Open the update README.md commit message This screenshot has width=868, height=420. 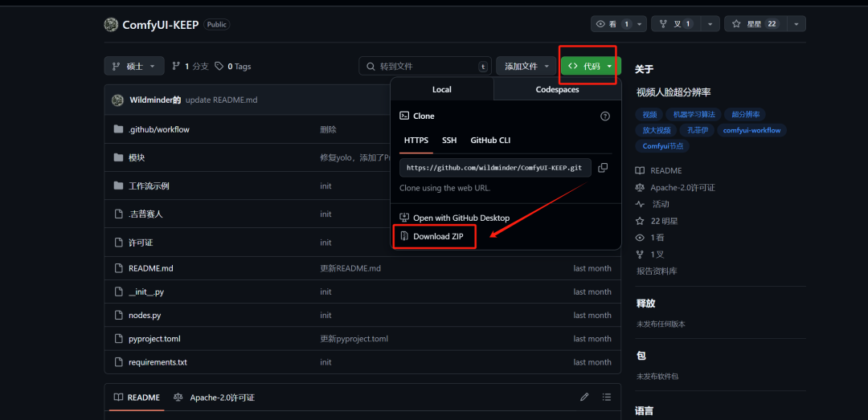[x=222, y=100]
